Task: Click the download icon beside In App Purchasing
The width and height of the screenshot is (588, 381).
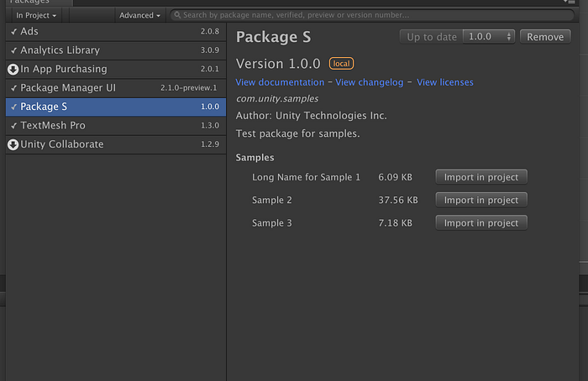Action: [x=13, y=70]
